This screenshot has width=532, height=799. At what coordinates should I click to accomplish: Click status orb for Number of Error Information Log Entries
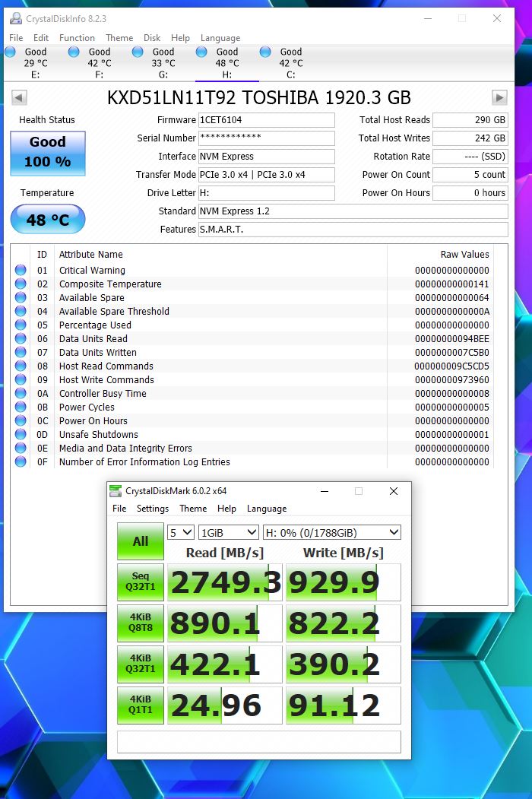21,461
